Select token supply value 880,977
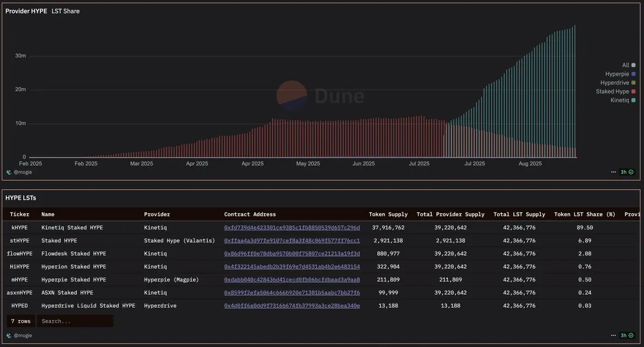The image size is (644, 347). pos(388,254)
